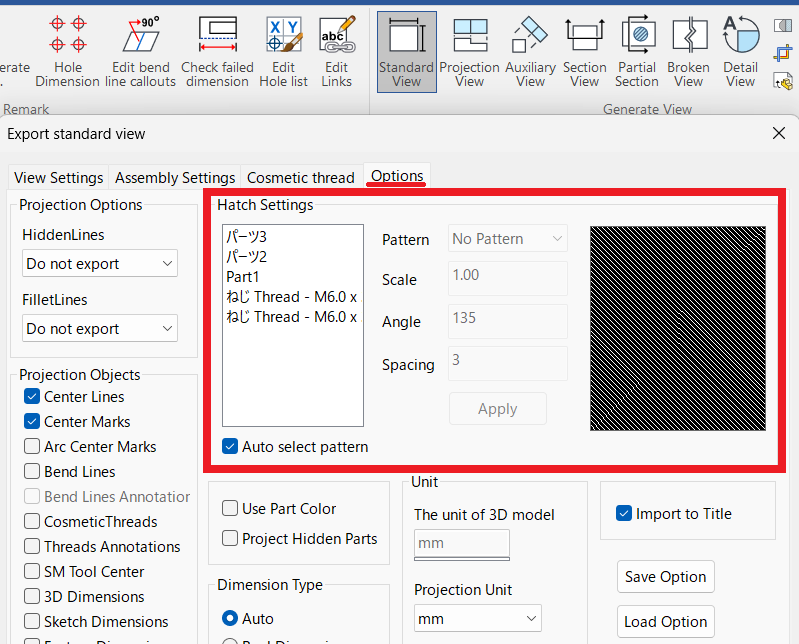Click the hatch Apply button

pos(497,409)
